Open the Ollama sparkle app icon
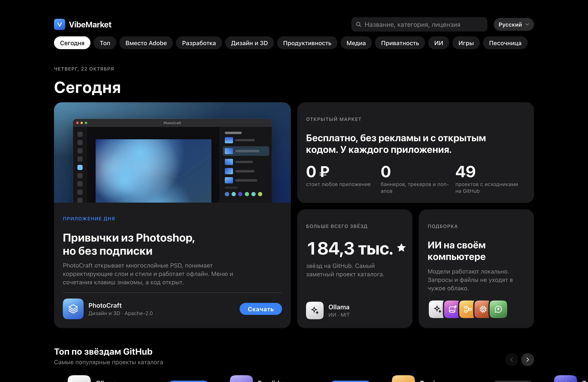Viewport: 588px width, 382px height. 315,310
